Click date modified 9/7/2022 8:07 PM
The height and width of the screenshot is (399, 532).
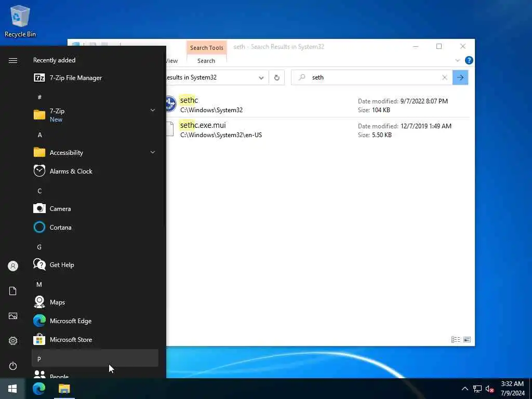click(424, 101)
